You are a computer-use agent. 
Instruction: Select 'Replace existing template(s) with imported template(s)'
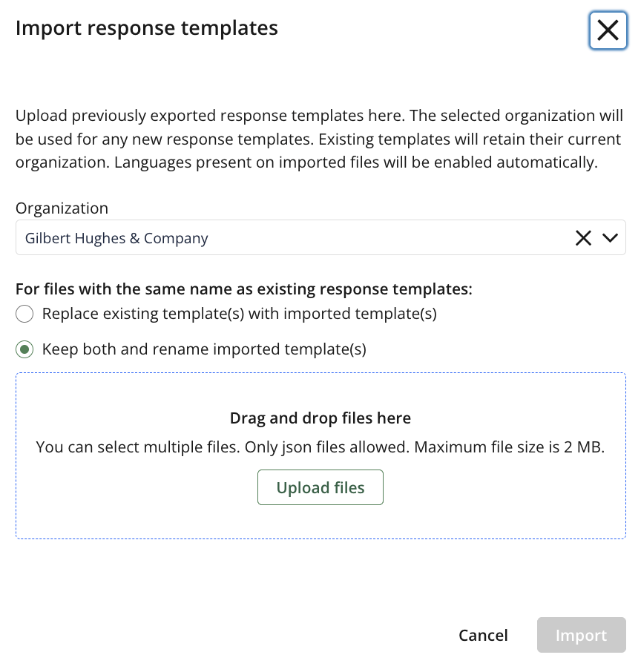[x=24, y=314]
